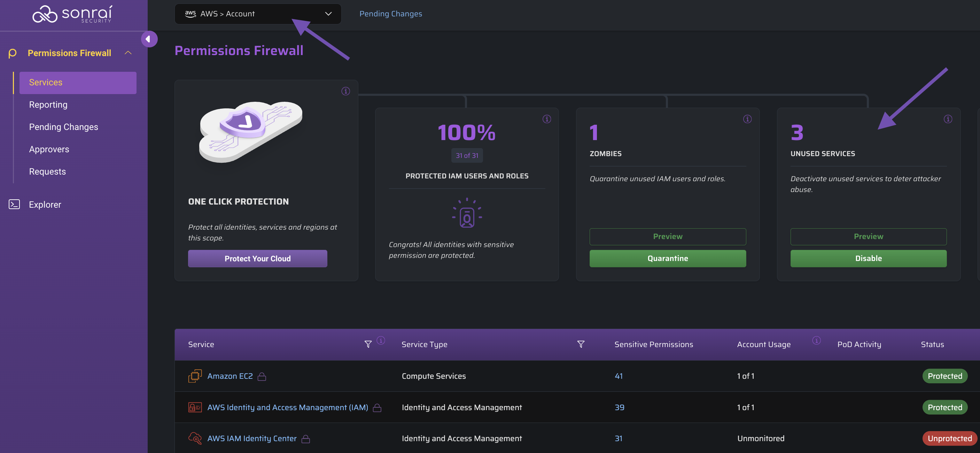Open AWS Identity and Access Management (IAM) link

[x=288, y=407]
